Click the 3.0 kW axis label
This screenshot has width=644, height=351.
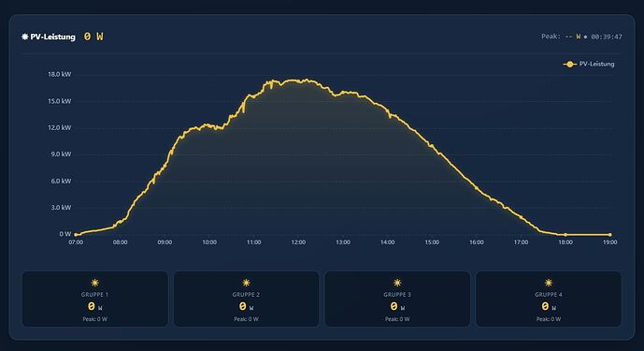pyautogui.click(x=61, y=208)
